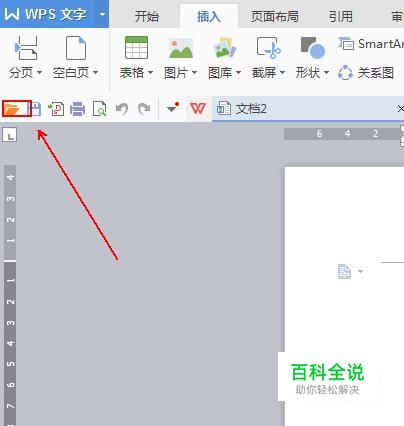Expand the 形状 dropdown arrow

coord(326,72)
